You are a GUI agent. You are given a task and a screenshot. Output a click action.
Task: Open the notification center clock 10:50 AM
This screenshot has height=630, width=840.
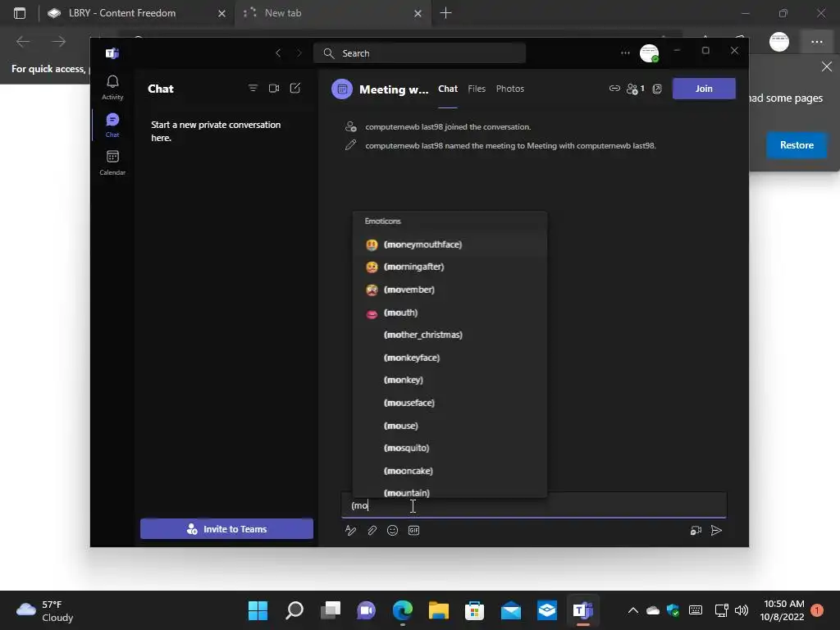tap(782, 610)
